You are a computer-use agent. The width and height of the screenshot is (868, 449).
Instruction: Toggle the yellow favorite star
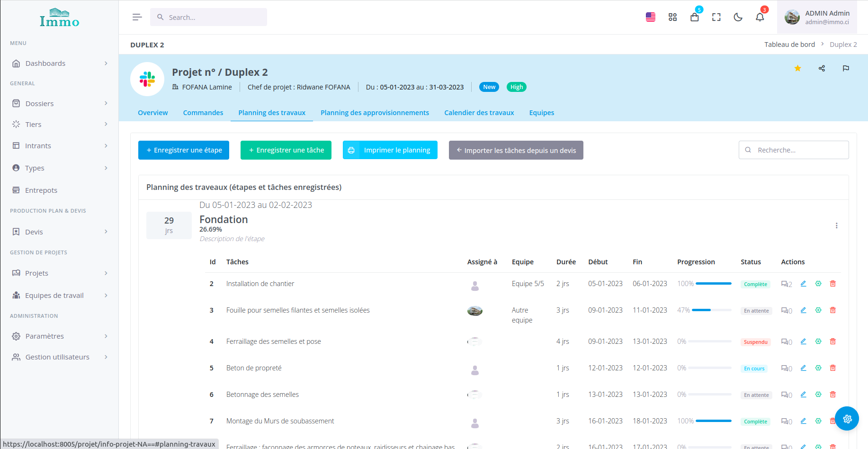tap(797, 68)
